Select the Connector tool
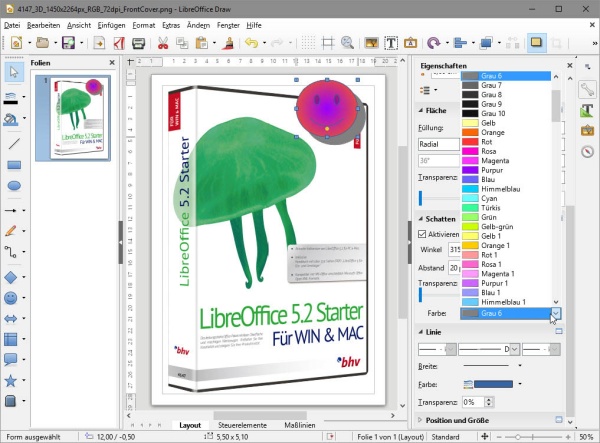The image size is (600, 443). click(x=11, y=252)
